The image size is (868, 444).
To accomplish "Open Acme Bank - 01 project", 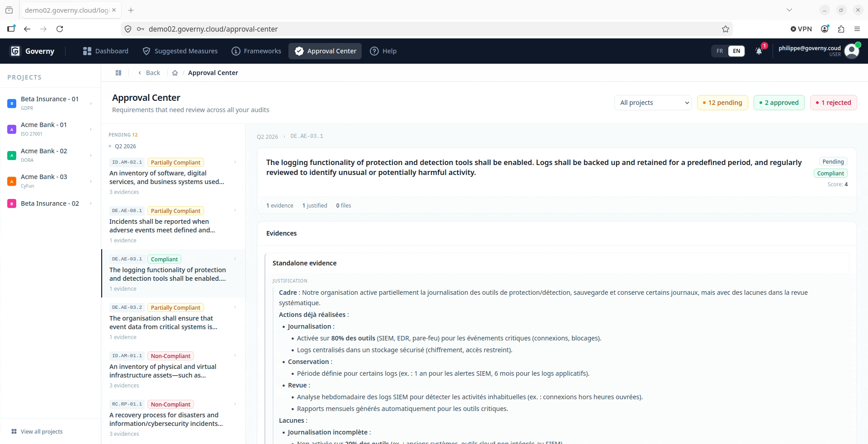I will (50, 129).
